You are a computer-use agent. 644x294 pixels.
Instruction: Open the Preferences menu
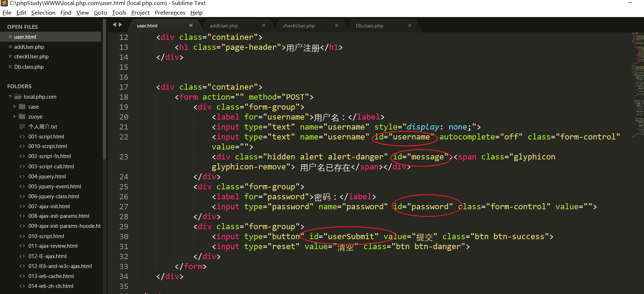coord(170,13)
